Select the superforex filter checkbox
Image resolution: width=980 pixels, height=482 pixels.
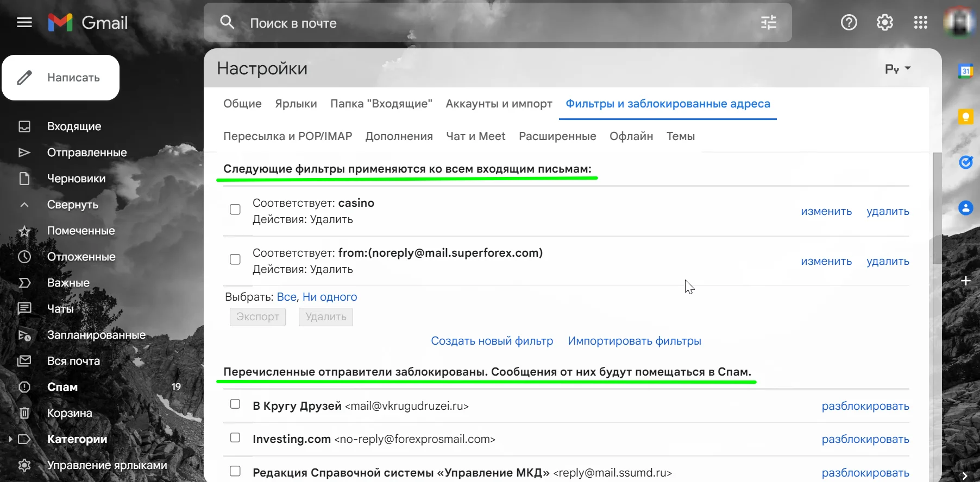point(235,259)
